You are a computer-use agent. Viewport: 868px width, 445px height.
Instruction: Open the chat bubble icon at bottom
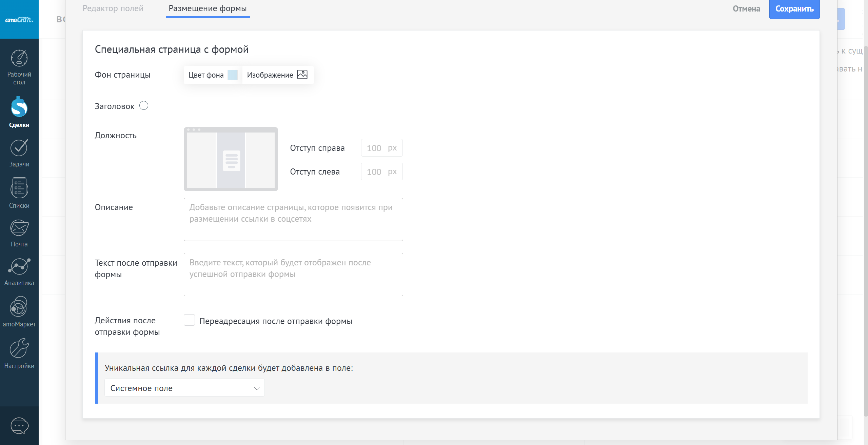(x=19, y=426)
